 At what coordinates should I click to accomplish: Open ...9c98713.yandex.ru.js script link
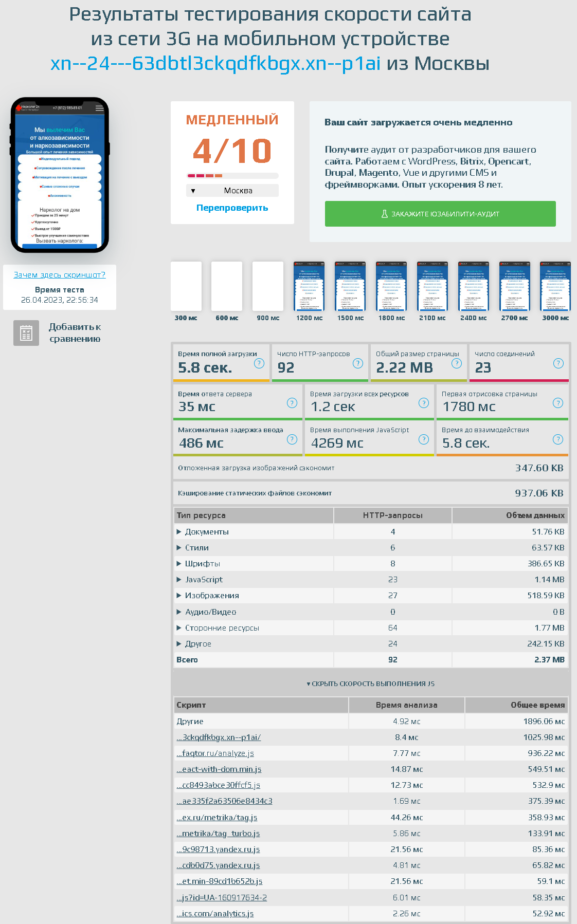(x=218, y=849)
